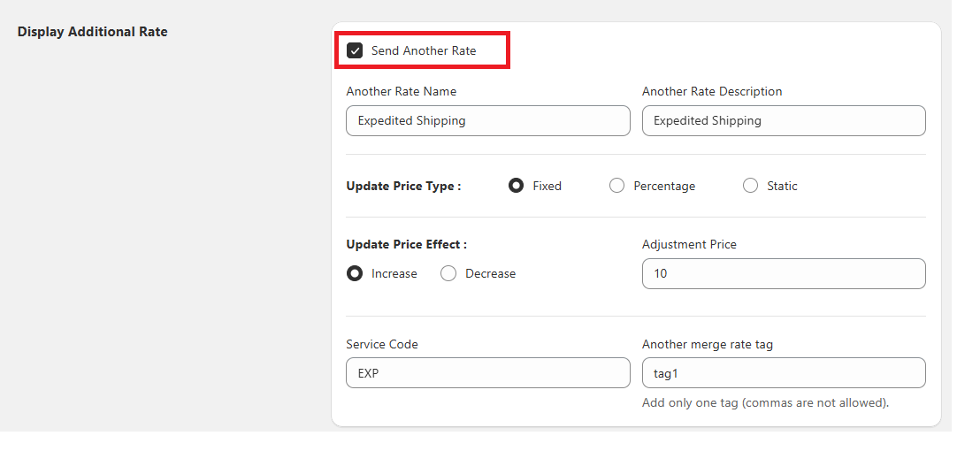Click the Service Code box containing EXP
Screen dimensions: 980x451
tap(487, 373)
